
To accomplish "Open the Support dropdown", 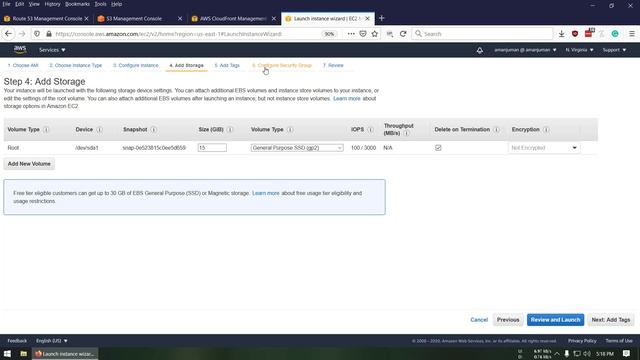I will [614, 50].
